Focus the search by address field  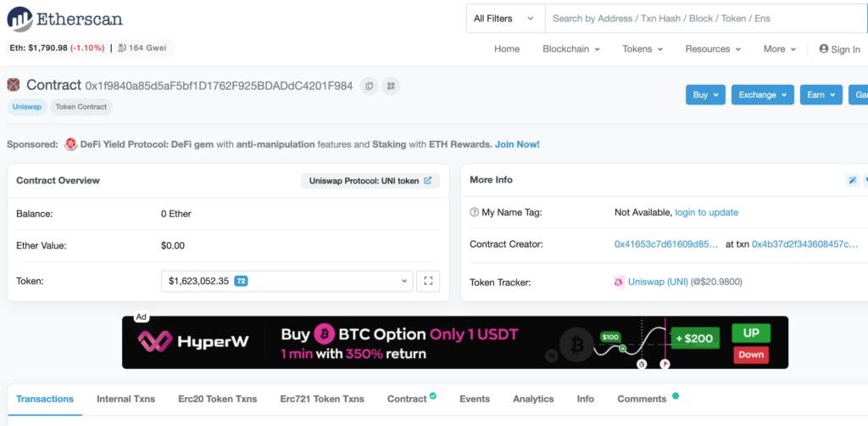[706, 19]
